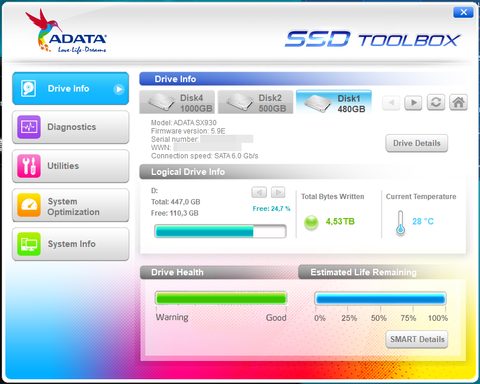The width and height of the screenshot is (480, 384).
Task: Click the blue Estimated Life Remaining bar
Action: [380, 299]
